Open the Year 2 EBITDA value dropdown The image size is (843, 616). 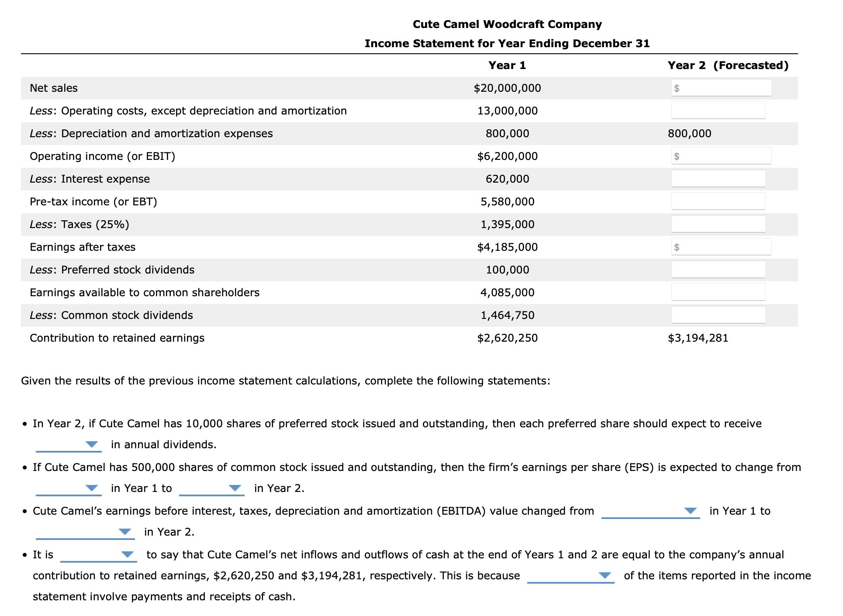coord(85,532)
